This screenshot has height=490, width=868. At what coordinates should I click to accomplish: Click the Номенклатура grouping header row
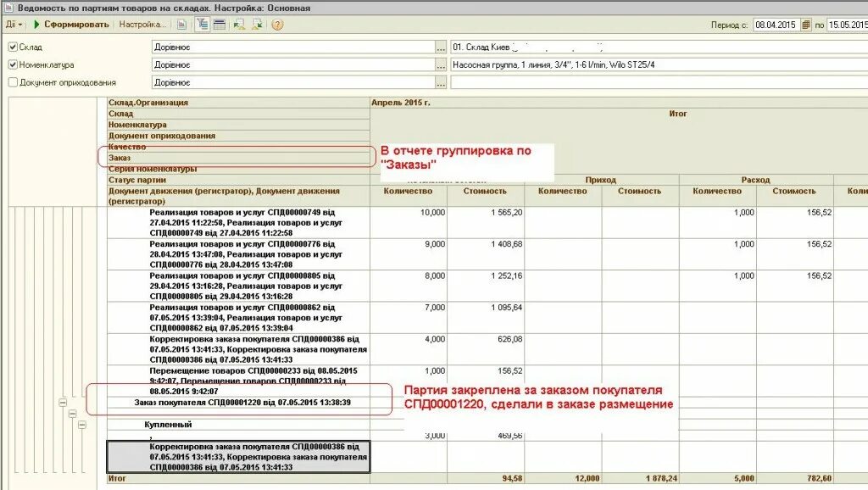tap(238, 125)
